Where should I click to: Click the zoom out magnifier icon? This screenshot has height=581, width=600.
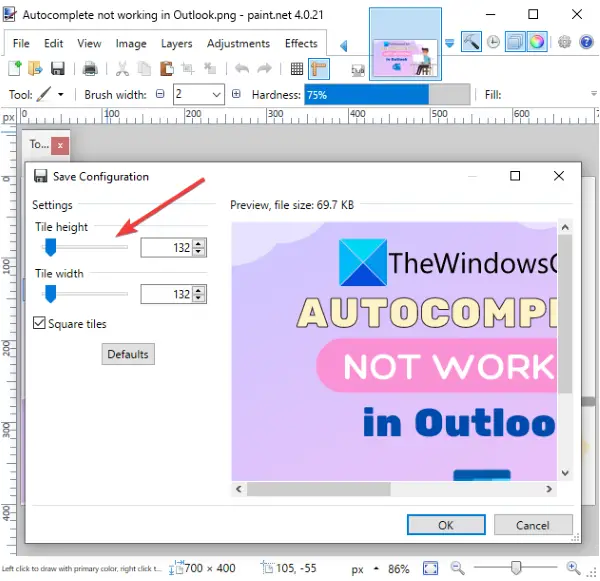point(457,568)
